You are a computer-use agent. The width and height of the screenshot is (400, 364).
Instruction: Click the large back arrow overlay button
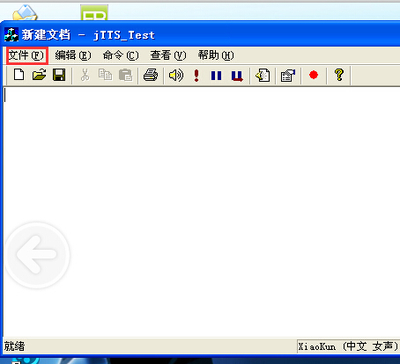(37, 255)
